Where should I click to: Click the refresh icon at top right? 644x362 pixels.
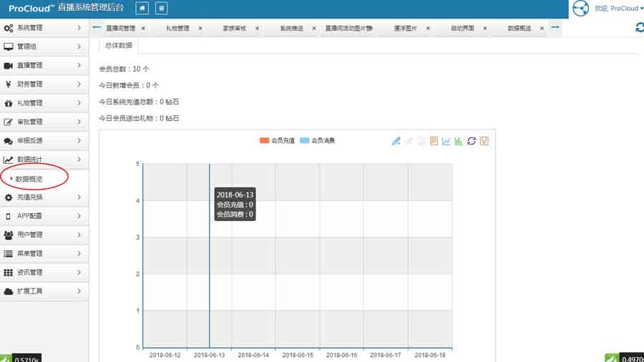[639, 27]
